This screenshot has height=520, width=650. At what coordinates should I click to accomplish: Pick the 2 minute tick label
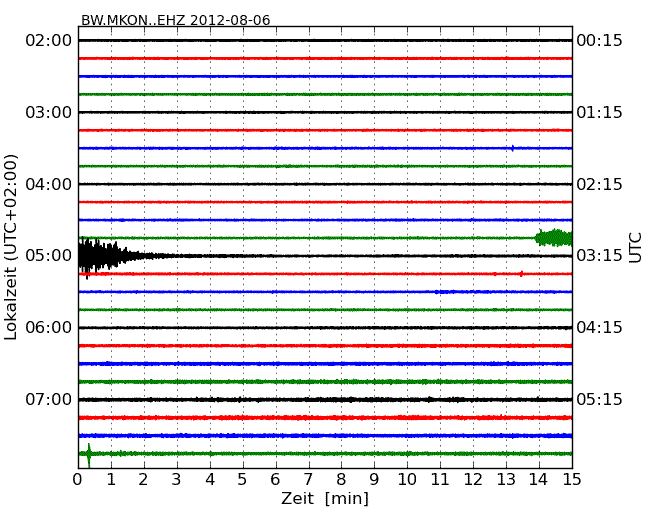click(x=143, y=480)
